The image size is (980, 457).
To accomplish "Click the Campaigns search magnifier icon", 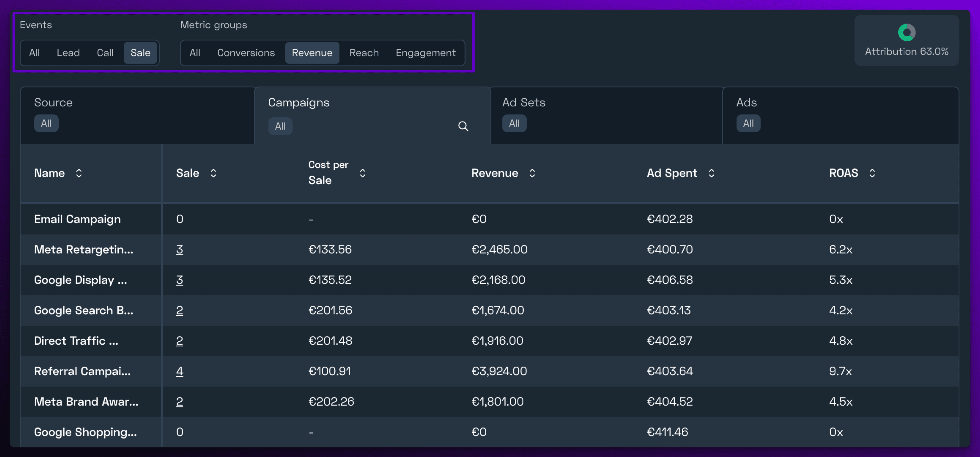I will click(x=463, y=126).
